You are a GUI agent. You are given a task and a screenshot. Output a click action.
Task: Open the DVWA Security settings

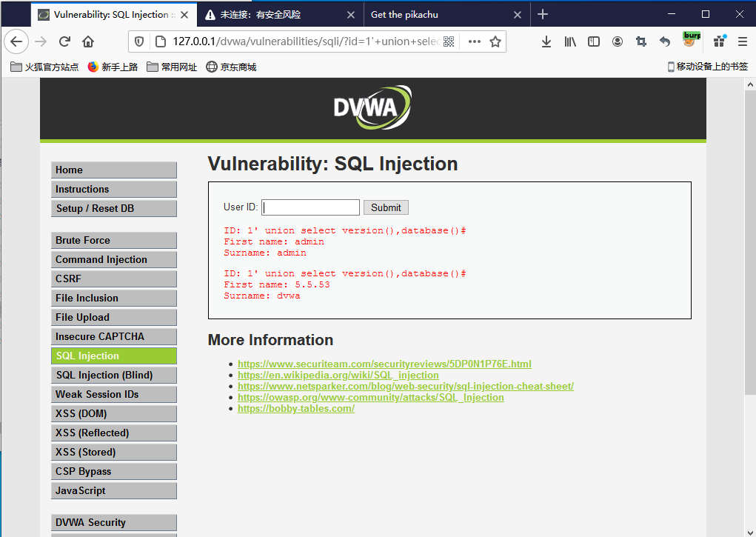tap(114, 522)
